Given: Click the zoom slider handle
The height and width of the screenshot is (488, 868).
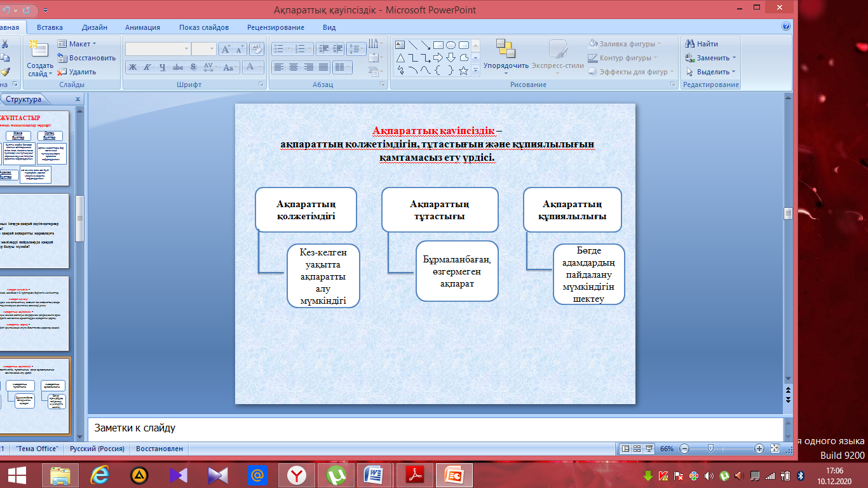Looking at the screenshot, I should (710, 449).
